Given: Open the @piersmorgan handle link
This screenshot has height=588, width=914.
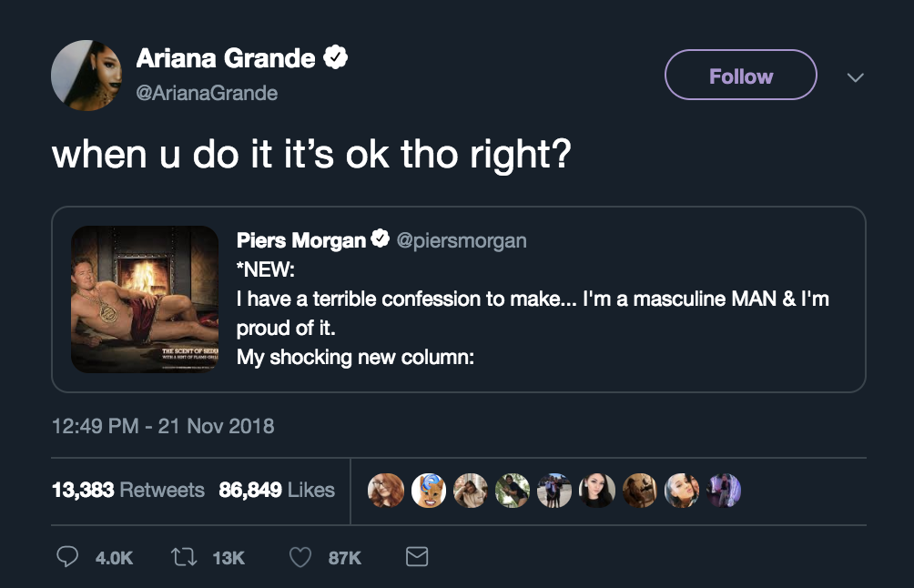Looking at the screenshot, I should pos(460,241).
